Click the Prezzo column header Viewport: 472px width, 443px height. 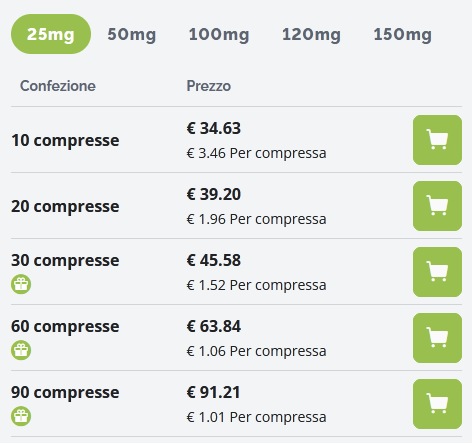pyautogui.click(x=209, y=86)
